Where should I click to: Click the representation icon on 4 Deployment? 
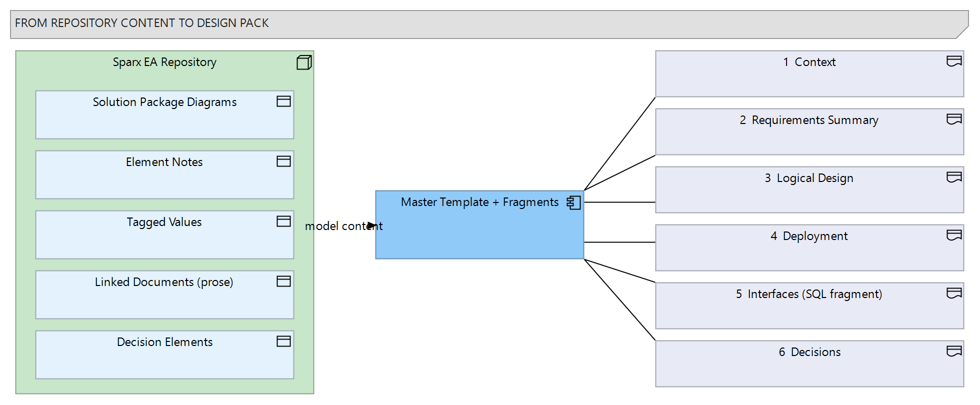tap(954, 235)
